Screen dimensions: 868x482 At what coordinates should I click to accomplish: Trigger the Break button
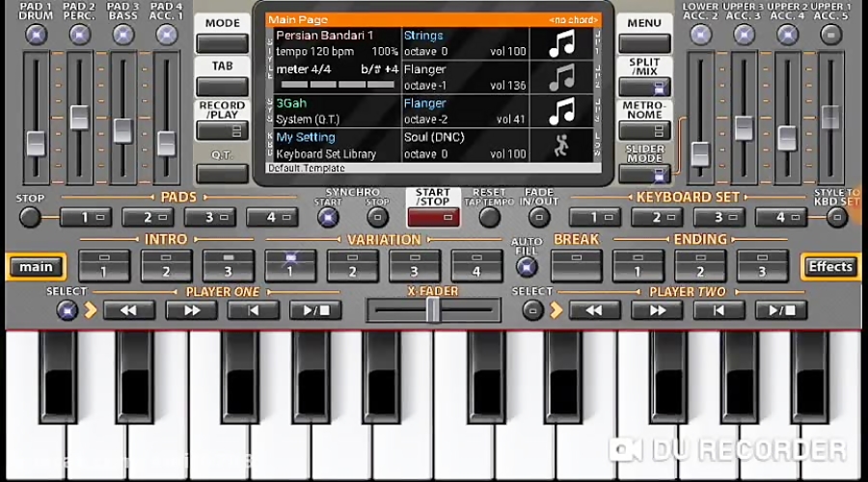pos(577,266)
